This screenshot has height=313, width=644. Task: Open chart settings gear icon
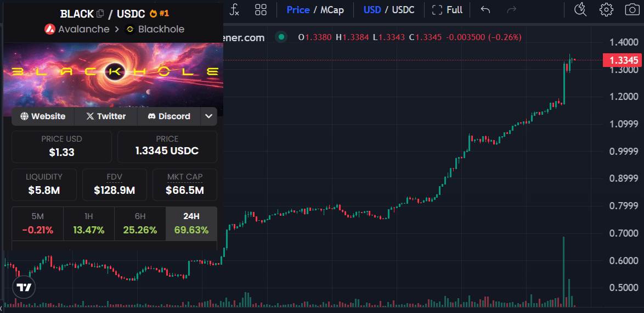tap(606, 9)
